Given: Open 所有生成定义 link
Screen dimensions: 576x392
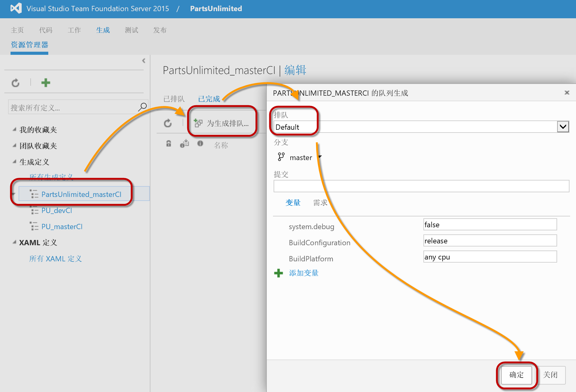Looking at the screenshot, I should tap(51, 177).
